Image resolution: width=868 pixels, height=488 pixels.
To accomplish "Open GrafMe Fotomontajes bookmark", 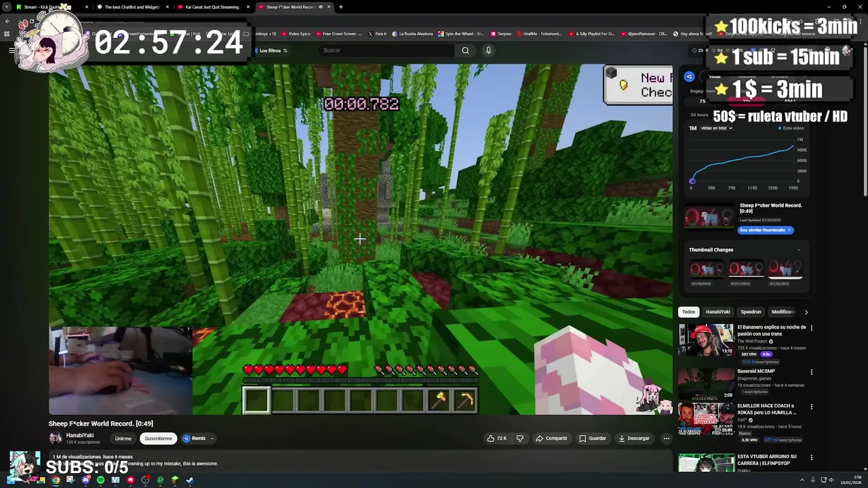I will [539, 33].
